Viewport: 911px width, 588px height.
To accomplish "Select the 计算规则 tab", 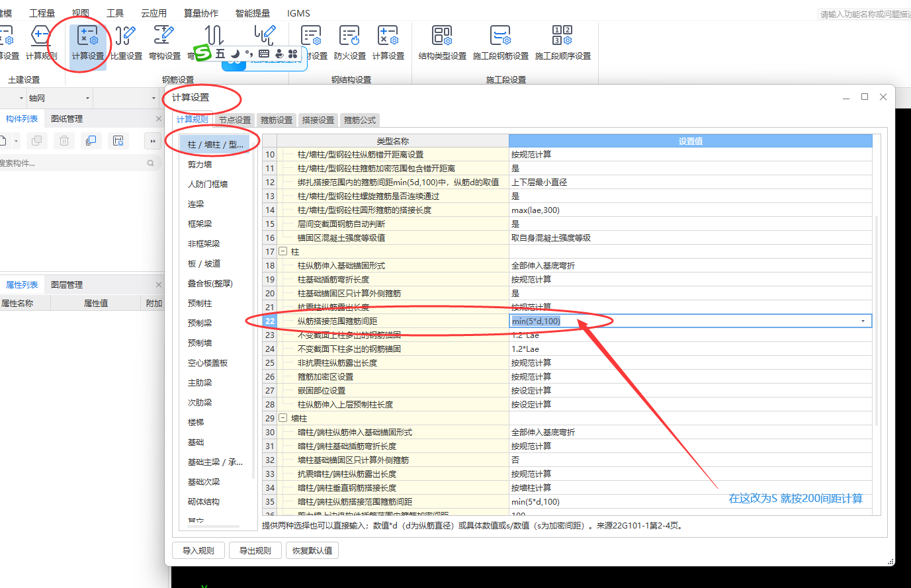I will point(193,119).
